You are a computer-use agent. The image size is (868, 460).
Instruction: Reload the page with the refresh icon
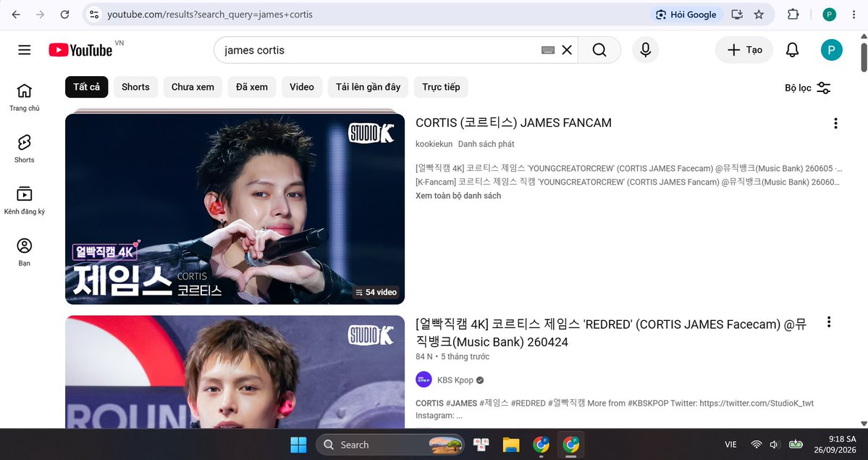[64, 14]
